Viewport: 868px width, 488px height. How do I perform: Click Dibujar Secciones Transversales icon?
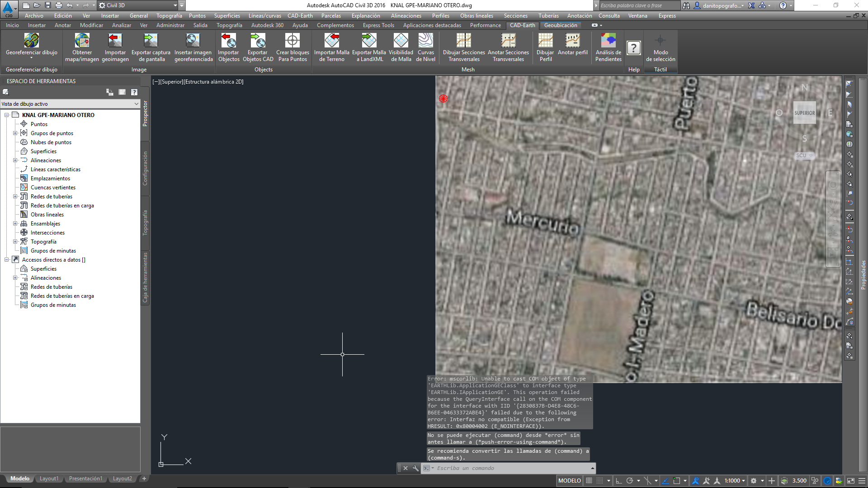pyautogui.click(x=464, y=41)
